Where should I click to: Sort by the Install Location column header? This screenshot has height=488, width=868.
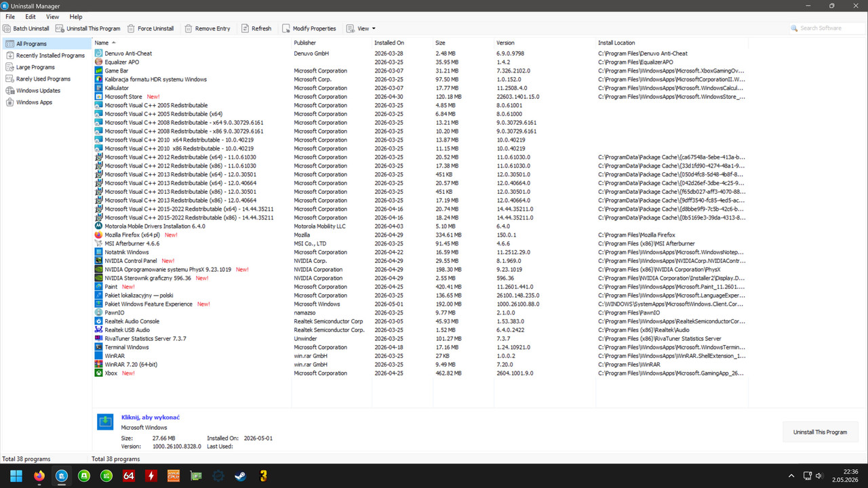pyautogui.click(x=671, y=43)
